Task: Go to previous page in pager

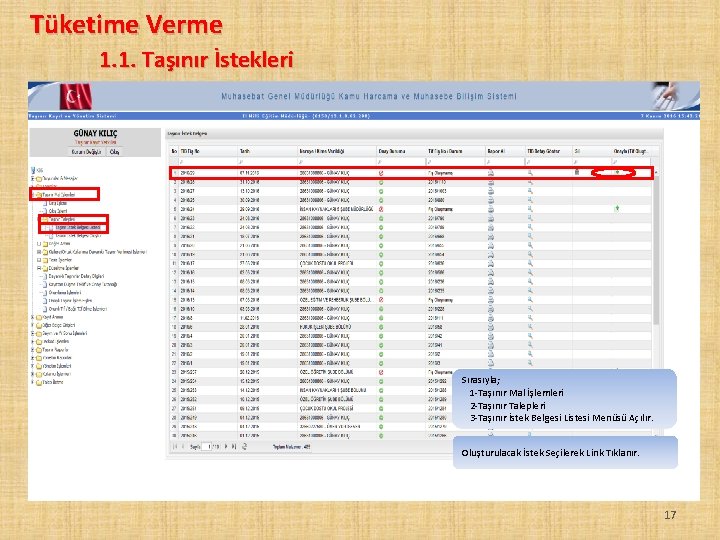Action: click(183, 446)
